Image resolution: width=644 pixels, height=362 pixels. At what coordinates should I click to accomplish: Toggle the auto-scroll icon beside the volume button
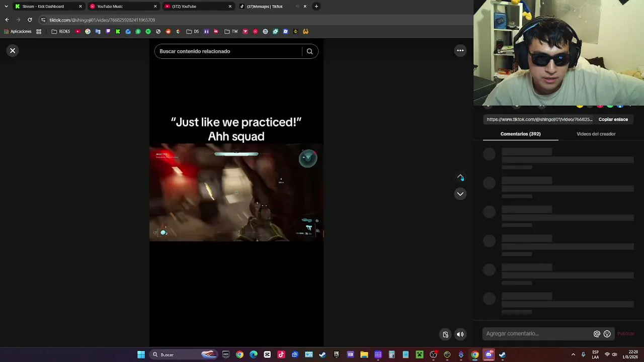tap(445, 334)
